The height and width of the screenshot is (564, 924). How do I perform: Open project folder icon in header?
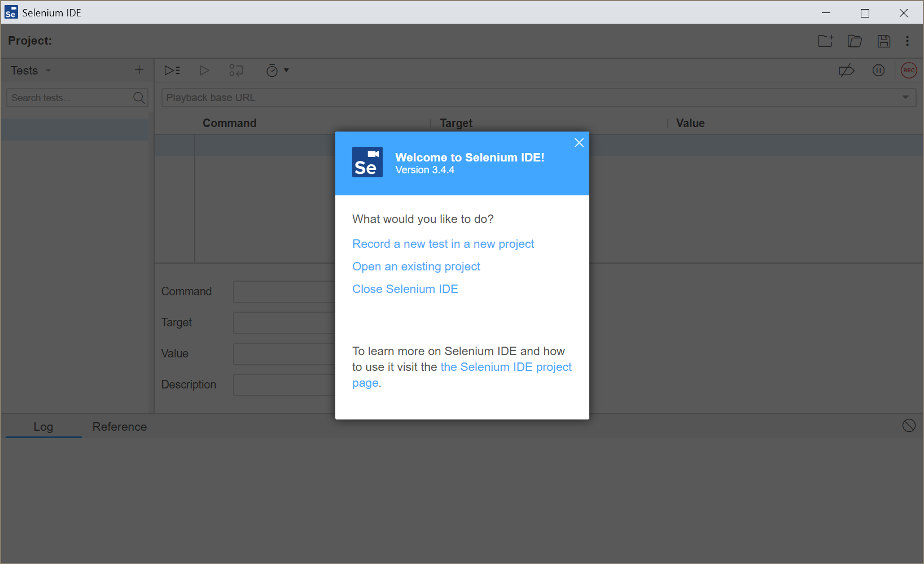point(855,41)
